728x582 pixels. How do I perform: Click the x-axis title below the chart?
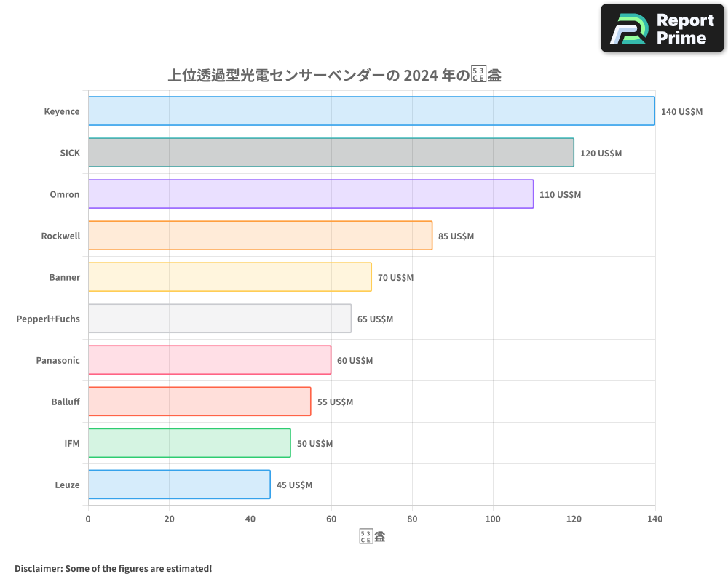371,535
